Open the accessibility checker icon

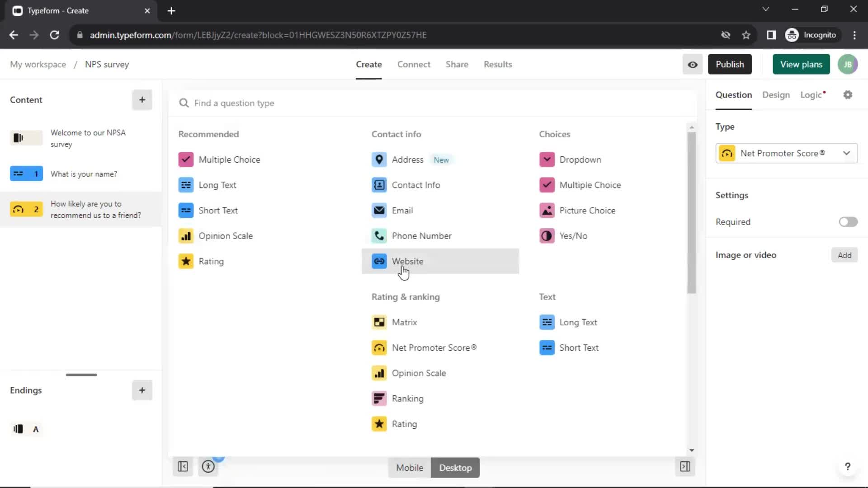point(208,466)
